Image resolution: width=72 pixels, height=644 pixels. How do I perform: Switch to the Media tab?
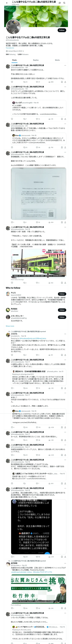pyautogui.click(x=57, y=60)
